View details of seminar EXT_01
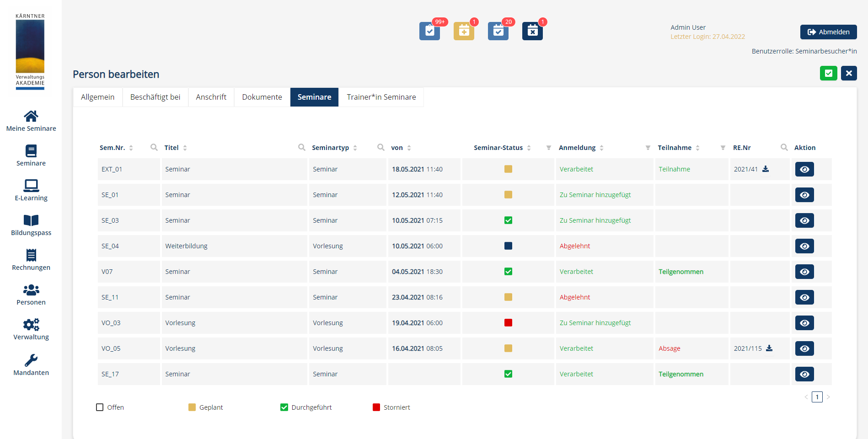Screen dimensions: 868x439 click(x=804, y=169)
